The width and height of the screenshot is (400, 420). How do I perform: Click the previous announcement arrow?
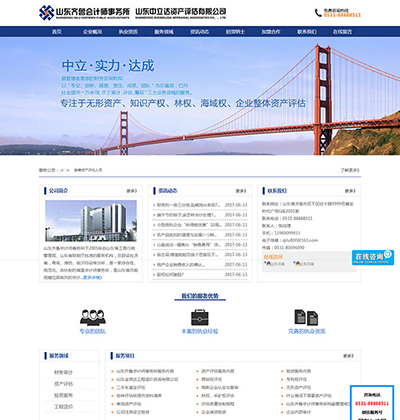pyautogui.click(x=62, y=170)
